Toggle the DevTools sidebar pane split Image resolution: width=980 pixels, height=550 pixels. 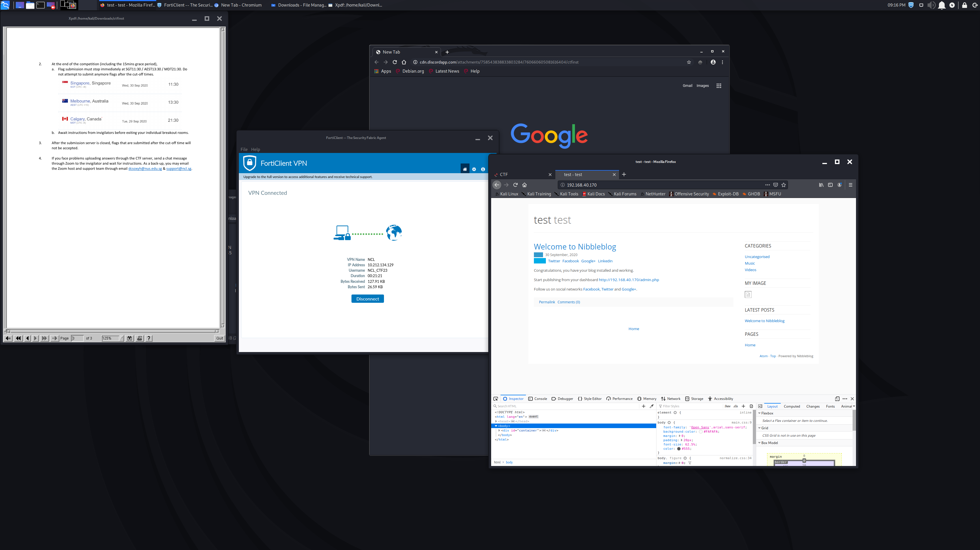click(x=760, y=406)
